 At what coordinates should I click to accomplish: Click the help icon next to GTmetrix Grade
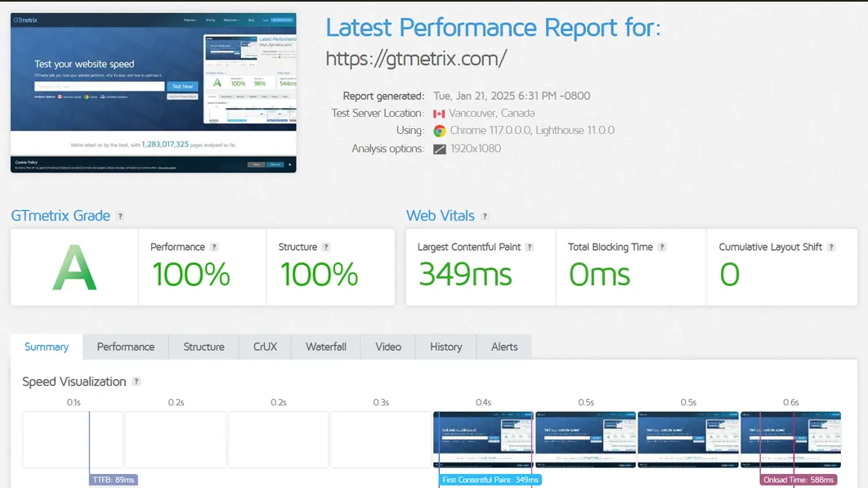tap(120, 217)
